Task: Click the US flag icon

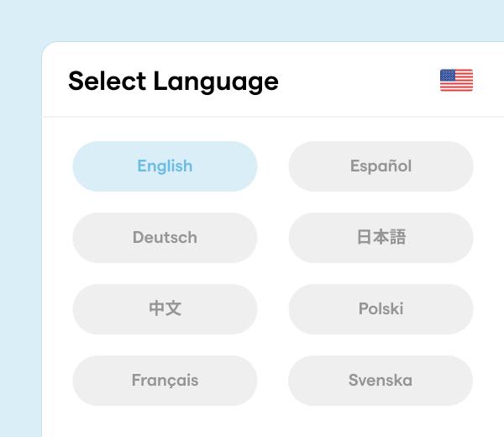Action: [x=456, y=81]
